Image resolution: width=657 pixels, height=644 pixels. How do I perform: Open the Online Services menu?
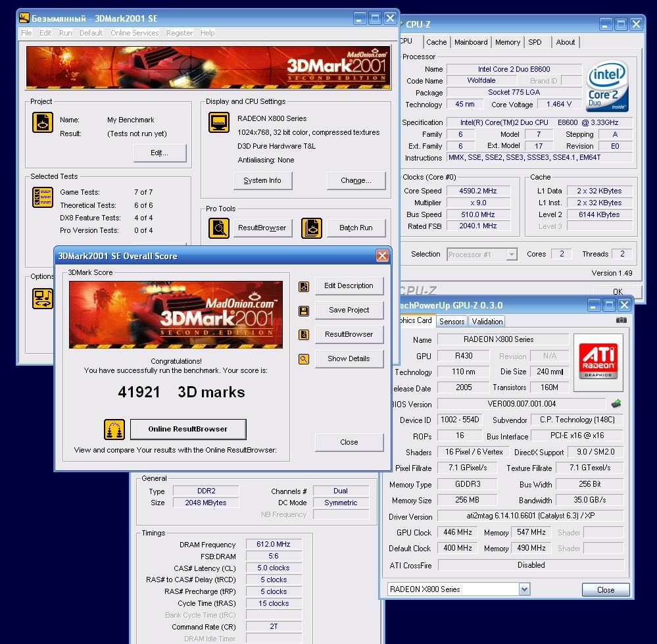point(135,33)
